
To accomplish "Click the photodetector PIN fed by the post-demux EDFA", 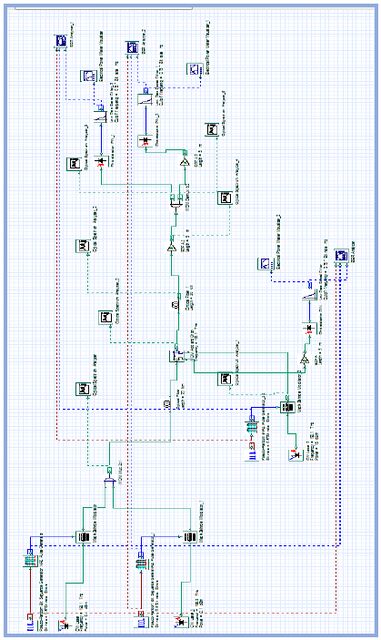I will tap(145, 141).
